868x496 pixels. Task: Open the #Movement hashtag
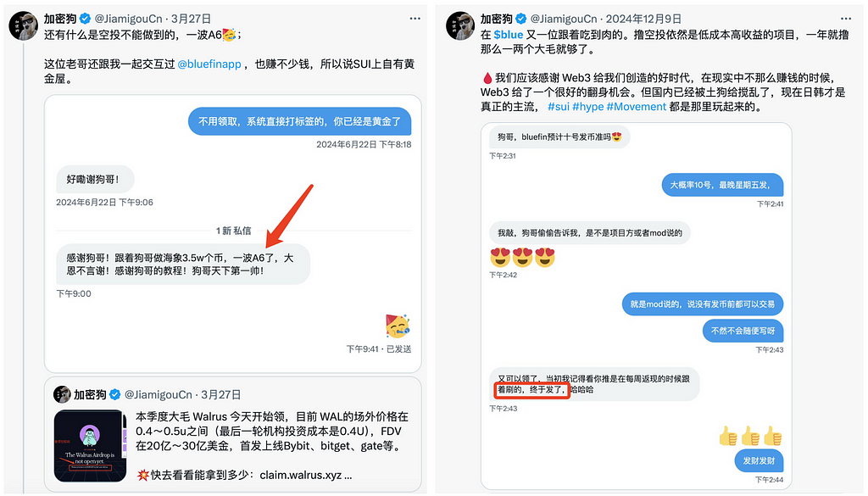[636, 107]
